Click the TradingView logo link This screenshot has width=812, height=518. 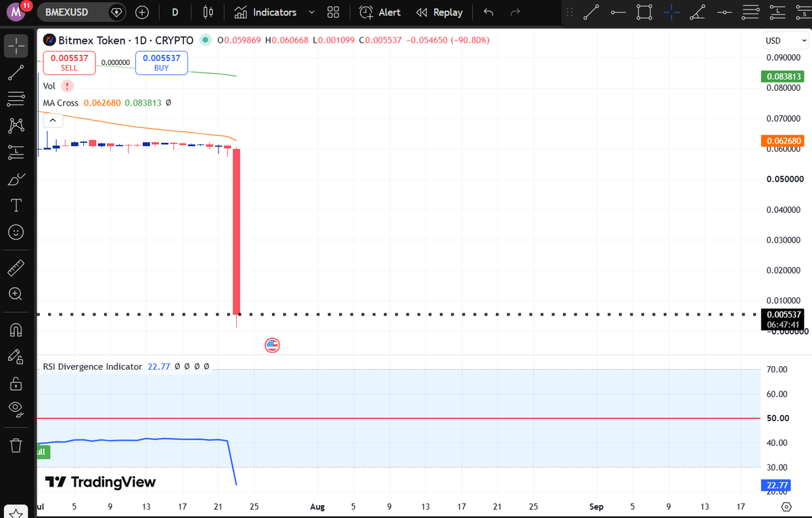tap(100, 482)
